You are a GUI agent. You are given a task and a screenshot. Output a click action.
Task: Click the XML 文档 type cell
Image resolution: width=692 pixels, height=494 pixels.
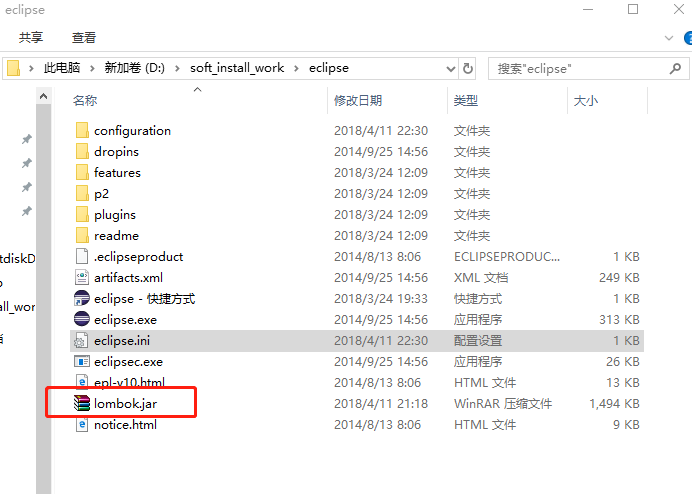click(481, 277)
